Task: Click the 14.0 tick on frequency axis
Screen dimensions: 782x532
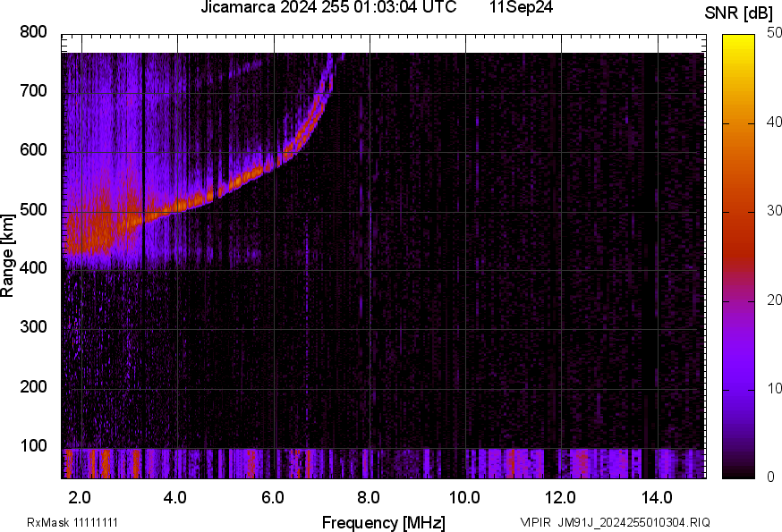Action: [x=657, y=496]
